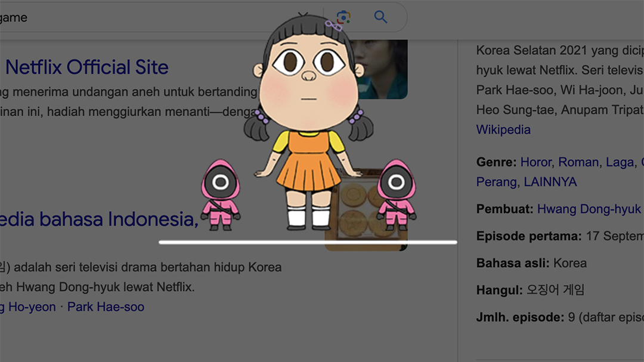This screenshot has height=362, width=644.
Task: Click the Google Lens camera icon
Action: pos(343,17)
